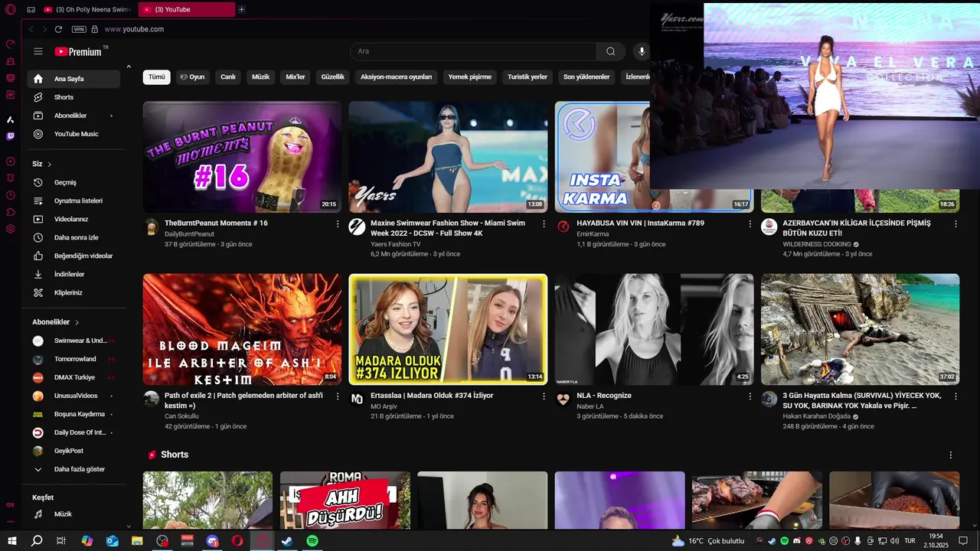The height and width of the screenshot is (551, 980).
Task: Open Windows Start menu
Action: tap(12, 540)
